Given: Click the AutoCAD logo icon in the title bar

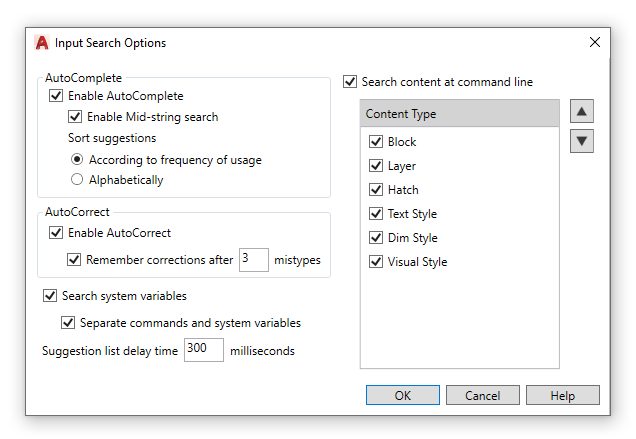Looking at the screenshot, I should pos(42,43).
